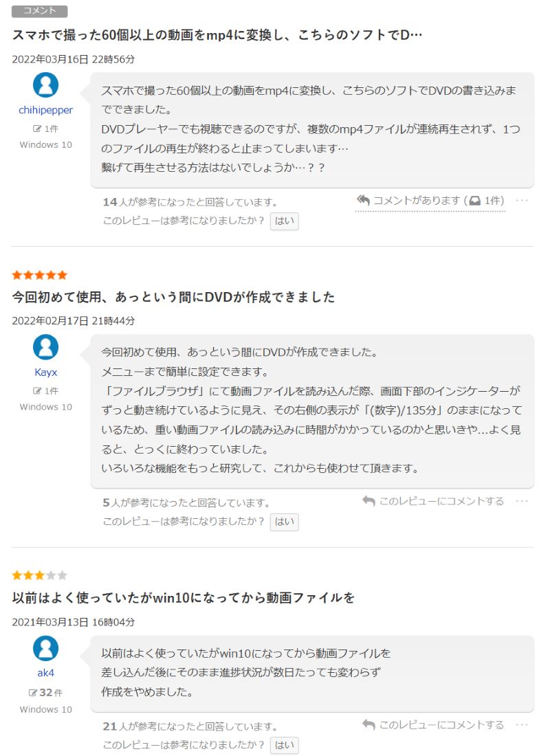Click the pencil icon beside chihipepper's 1件

[38, 128]
